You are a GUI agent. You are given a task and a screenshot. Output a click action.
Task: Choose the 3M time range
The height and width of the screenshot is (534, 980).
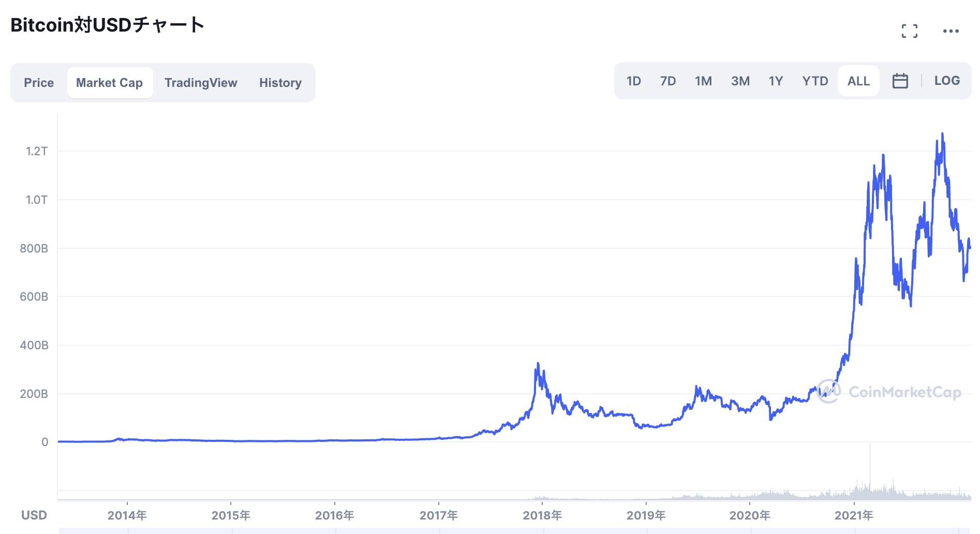(x=740, y=81)
